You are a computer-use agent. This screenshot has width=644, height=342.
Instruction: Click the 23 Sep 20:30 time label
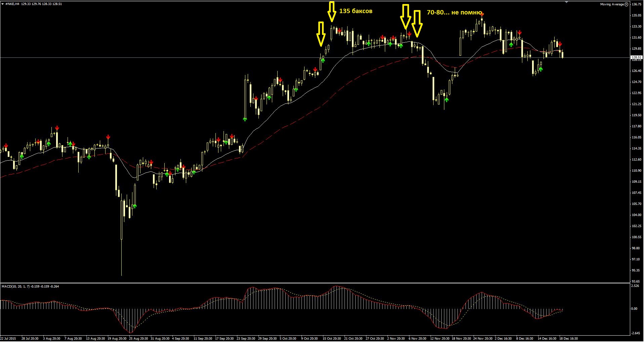point(246,339)
